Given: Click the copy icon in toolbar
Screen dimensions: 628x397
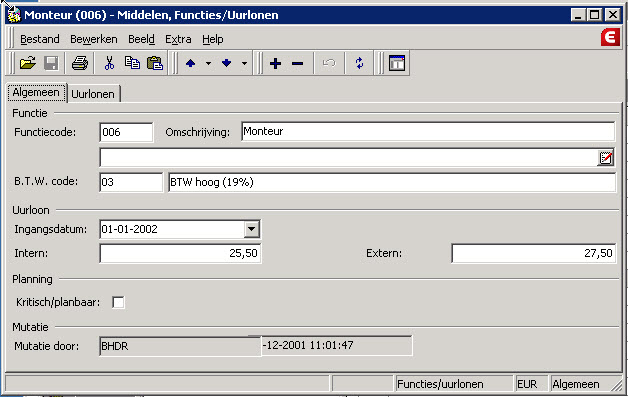Looking at the screenshot, I should (x=132, y=63).
